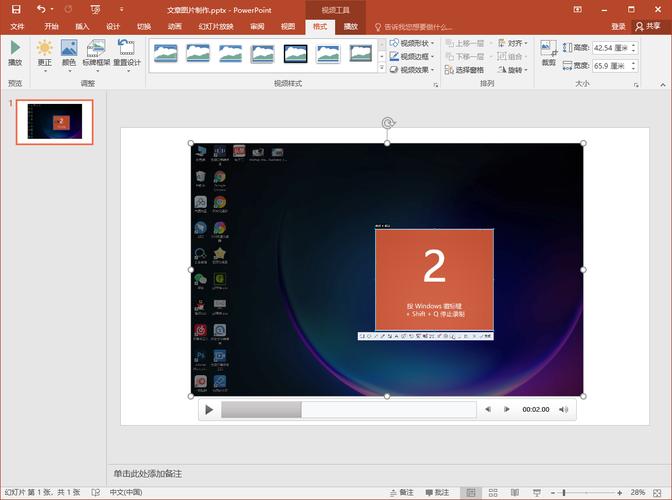Decrease the video width with the down stepper
The width and height of the screenshot is (672, 500).
pyautogui.click(x=634, y=69)
